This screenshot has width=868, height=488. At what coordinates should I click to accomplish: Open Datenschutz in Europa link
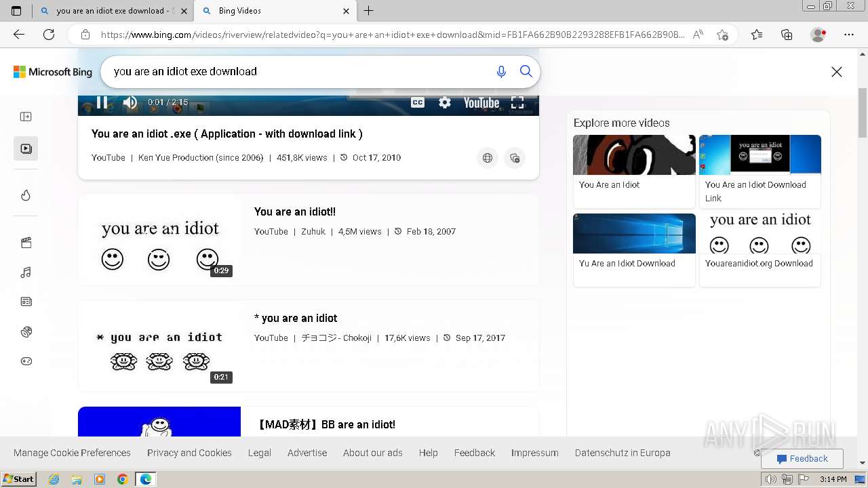[x=623, y=453]
